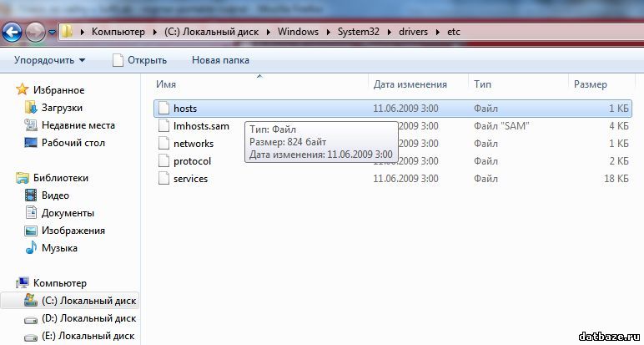644x345 pixels.
Task: Select the lmhosts.sam file
Action: coord(200,126)
